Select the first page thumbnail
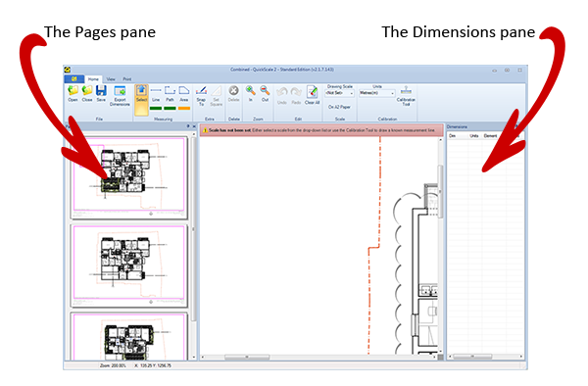This screenshot has width=588, height=386. pyautogui.click(x=129, y=177)
